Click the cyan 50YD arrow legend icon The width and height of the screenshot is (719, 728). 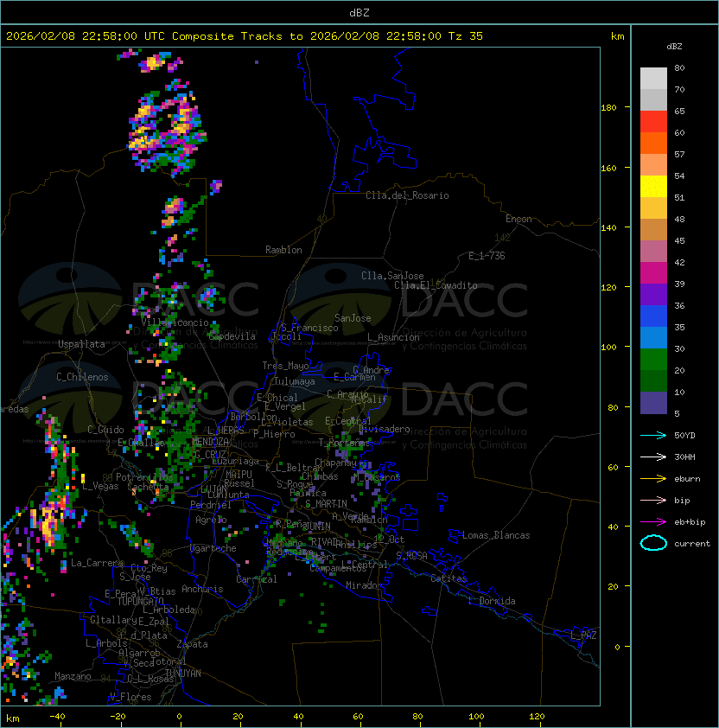(x=653, y=435)
